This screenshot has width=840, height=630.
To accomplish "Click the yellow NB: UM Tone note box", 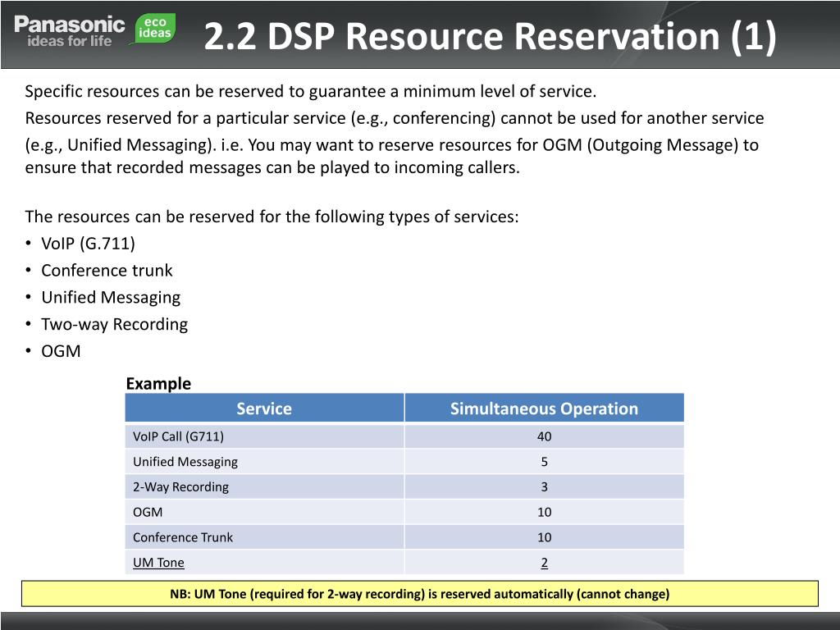I will (x=420, y=594).
